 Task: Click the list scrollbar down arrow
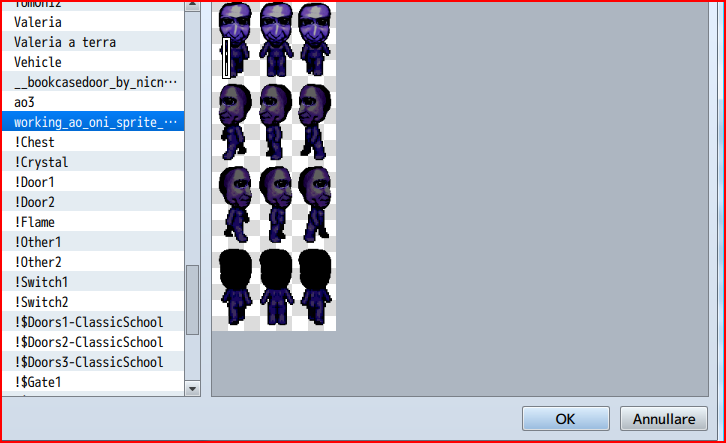[x=193, y=389]
